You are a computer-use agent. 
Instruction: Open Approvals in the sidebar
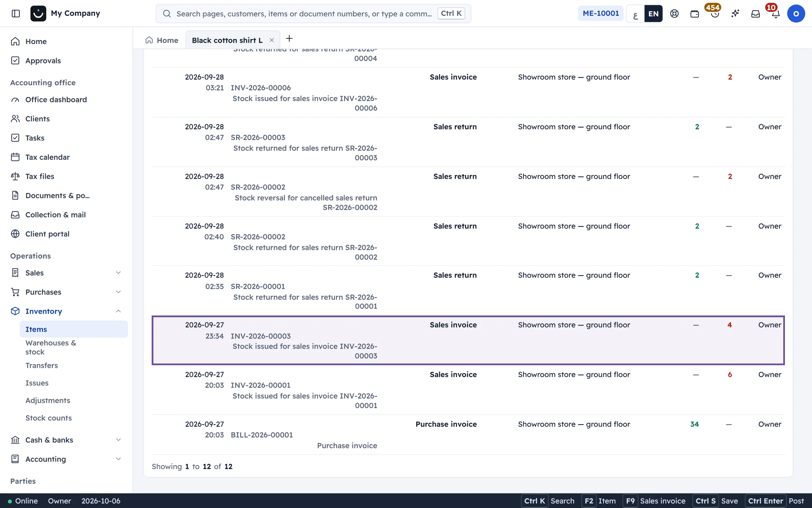point(66,61)
